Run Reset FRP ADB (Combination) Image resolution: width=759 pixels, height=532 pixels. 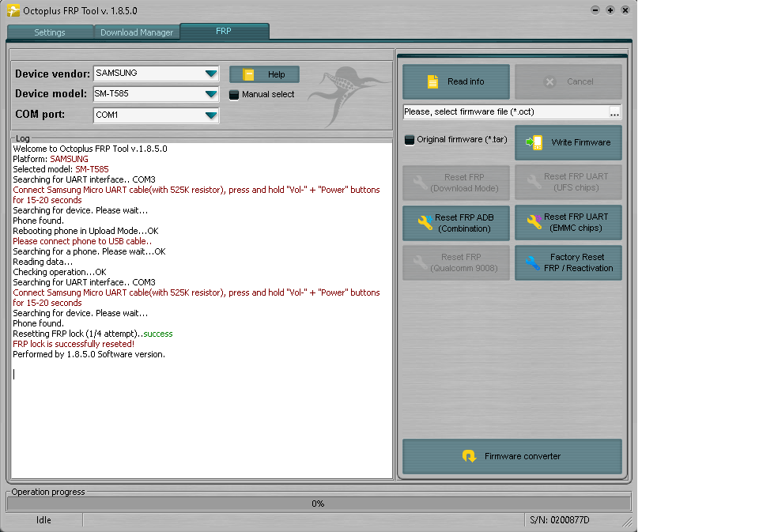[x=456, y=223]
